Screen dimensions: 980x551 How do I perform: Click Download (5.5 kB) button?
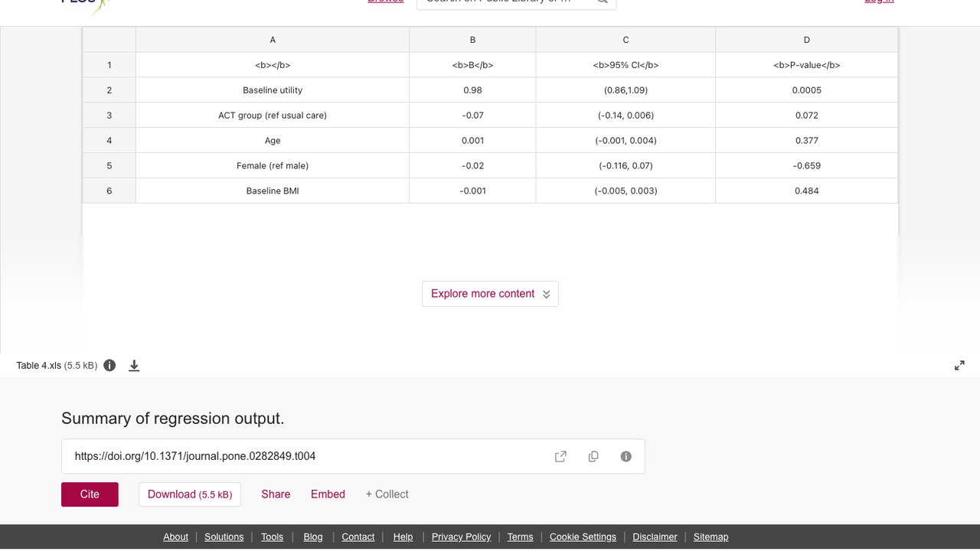pos(190,494)
